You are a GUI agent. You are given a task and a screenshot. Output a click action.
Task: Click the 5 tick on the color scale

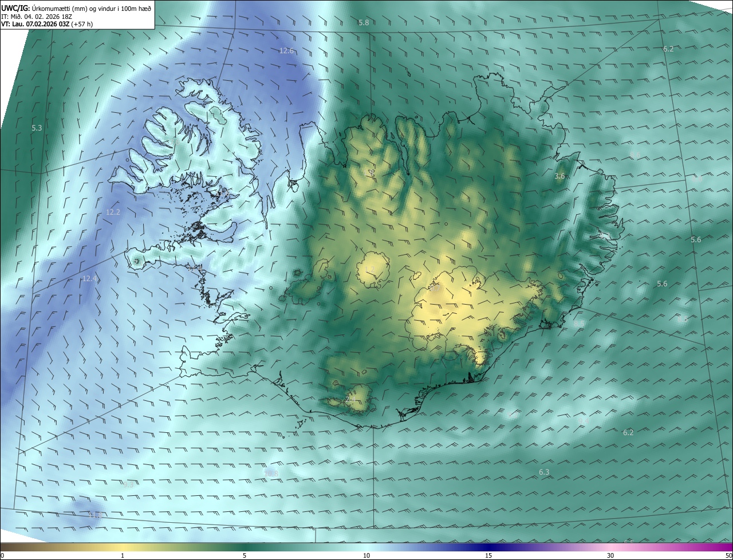pyautogui.click(x=245, y=555)
